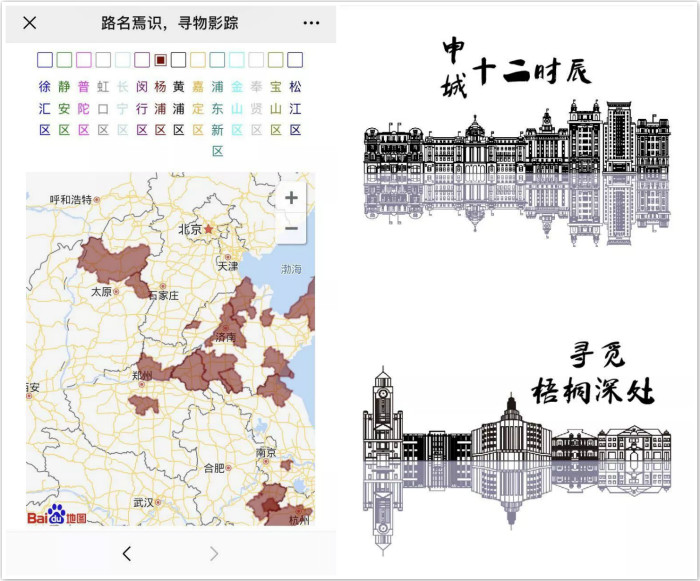This screenshot has width=700, height=581.
Task: Check the 徐汇区 checkbox
Action: [x=45, y=60]
